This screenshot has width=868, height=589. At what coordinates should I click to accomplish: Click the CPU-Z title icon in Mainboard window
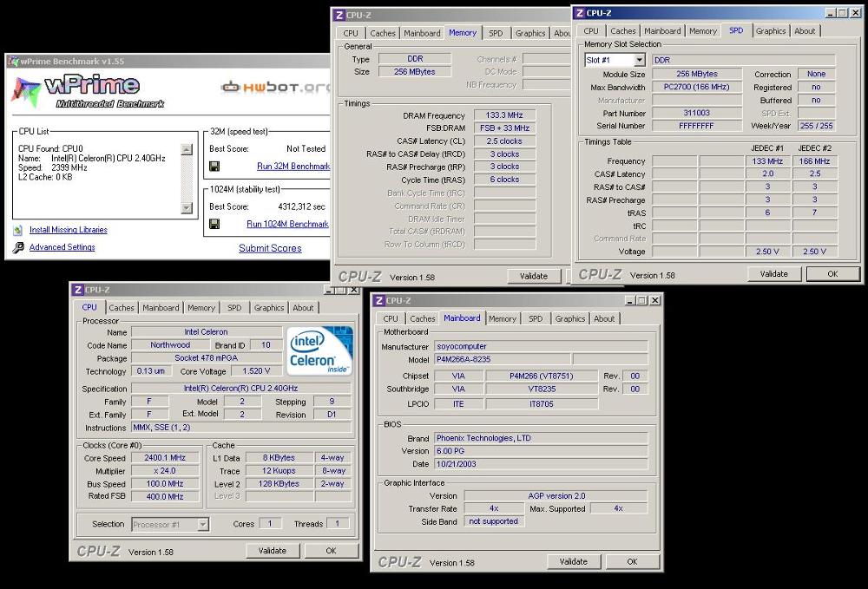point(379,300)
